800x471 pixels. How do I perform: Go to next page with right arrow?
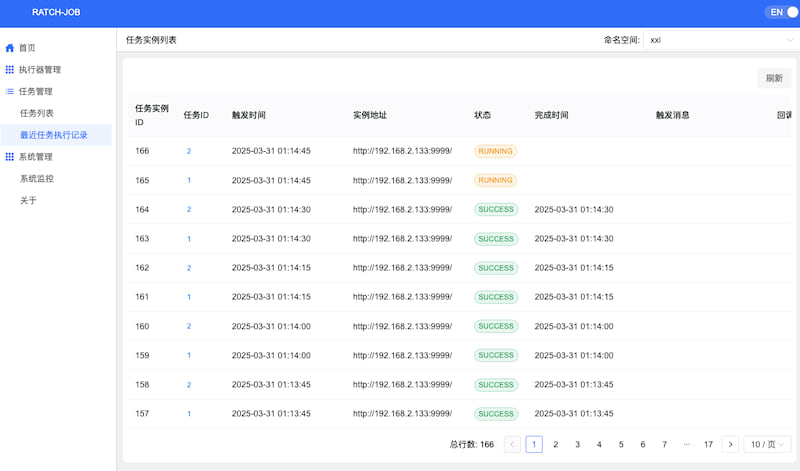(x=730, y=444)
